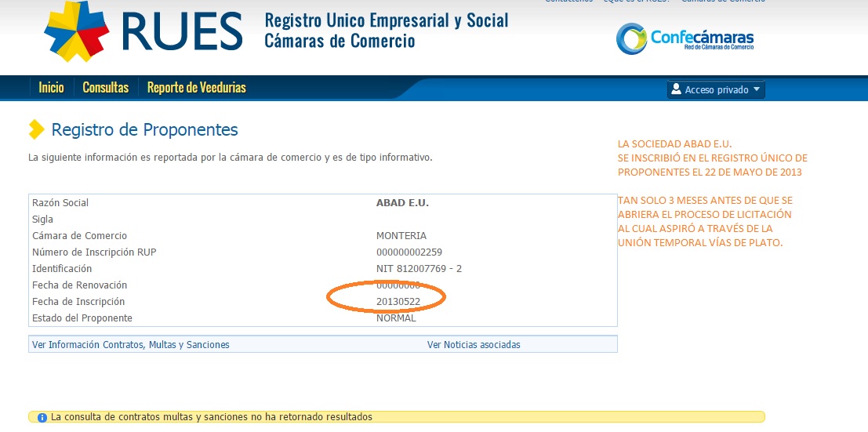Click the yellow no-results notice text
The height and width of the screenshot is (432, 868).
pyautogui.click(x=212, y=416)
